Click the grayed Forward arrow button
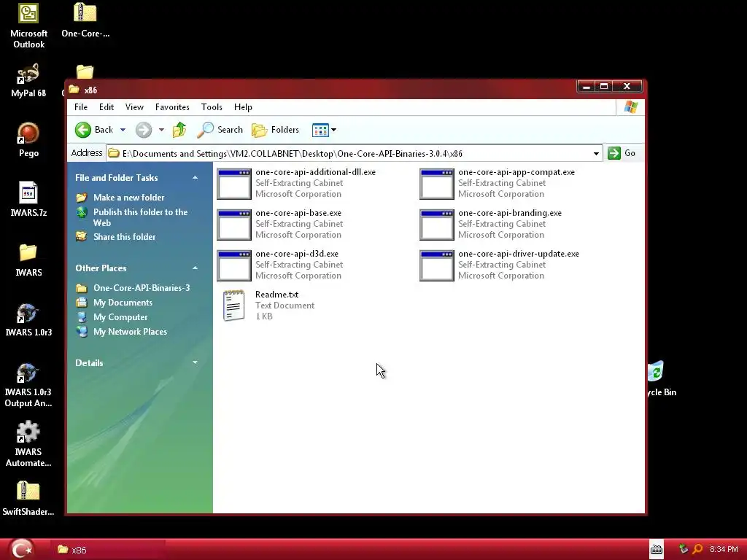747x560 pixels. [x=144, y=130]
